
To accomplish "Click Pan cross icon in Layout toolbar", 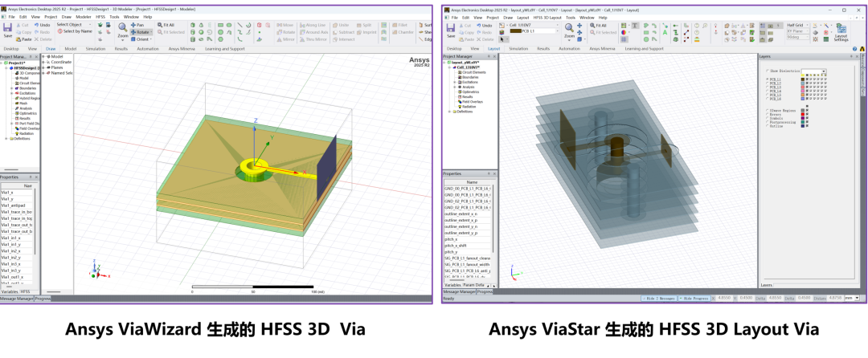I will 579,26.
